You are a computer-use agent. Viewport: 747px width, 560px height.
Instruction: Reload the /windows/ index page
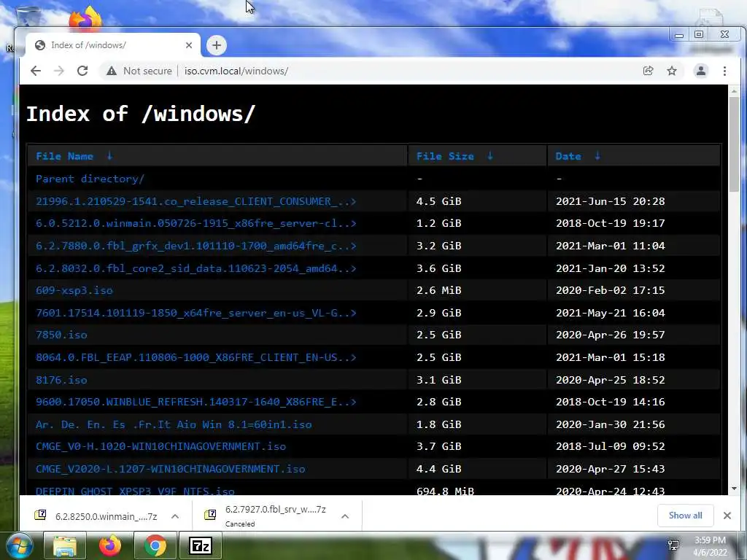click(82, 71)
